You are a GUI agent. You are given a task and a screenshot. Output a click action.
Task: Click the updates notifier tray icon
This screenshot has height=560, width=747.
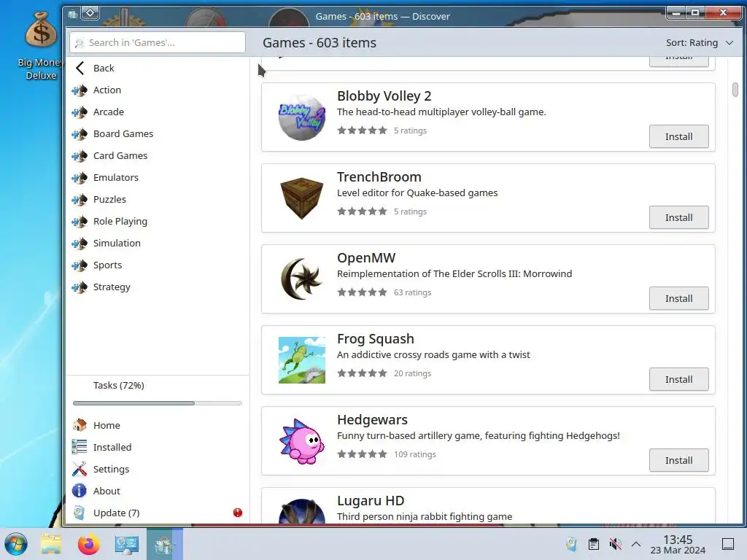(571, 544)
